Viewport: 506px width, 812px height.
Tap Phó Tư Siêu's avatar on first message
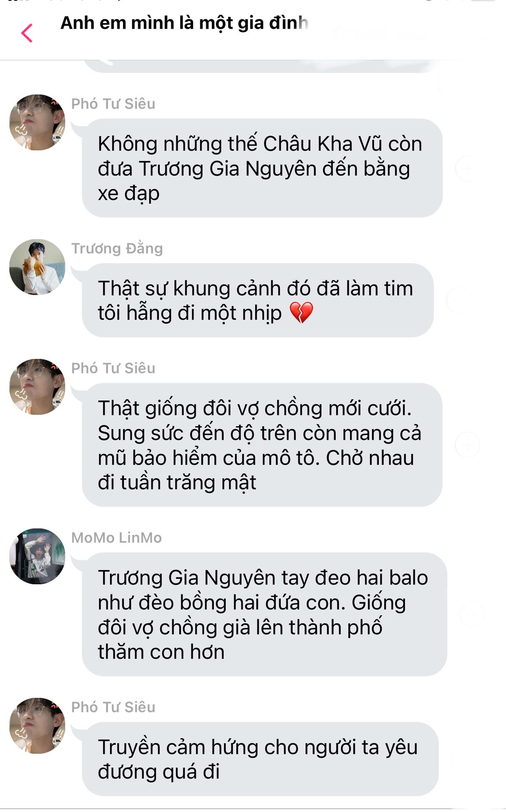point(37,122)
